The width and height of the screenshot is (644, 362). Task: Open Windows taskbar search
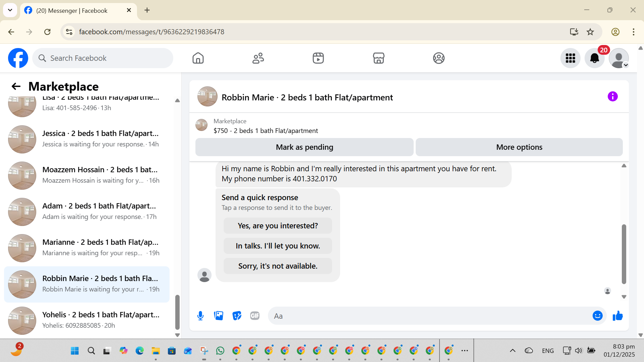click(91, 351)
